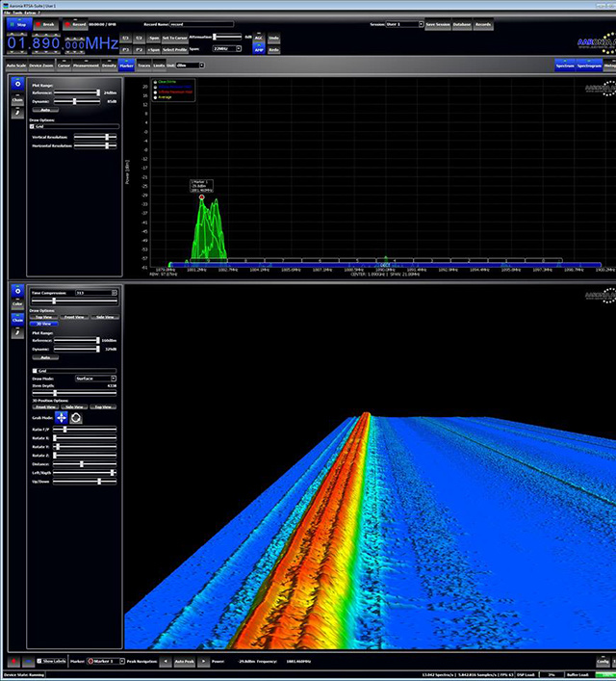Image resolution: width=616 pixels, height=681 pixels.
Task: Click the Marker 1 point on spectrum peak
Action: pos(201,197)
